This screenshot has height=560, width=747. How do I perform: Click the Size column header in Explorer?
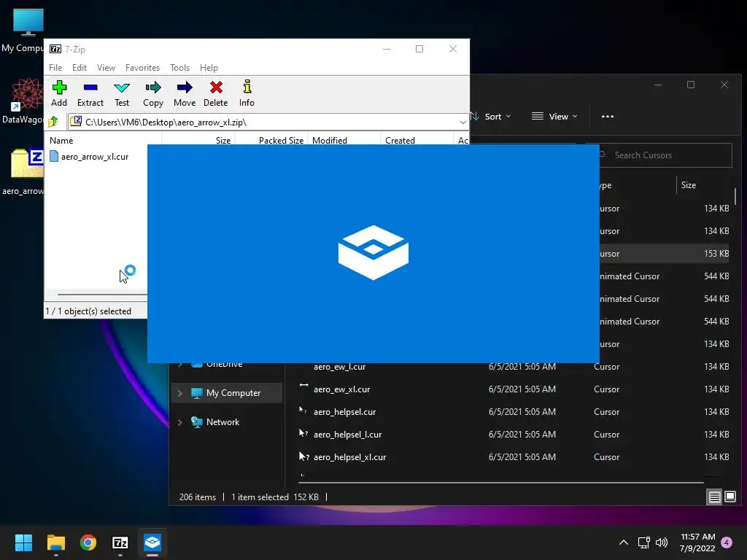coord(689,185)
